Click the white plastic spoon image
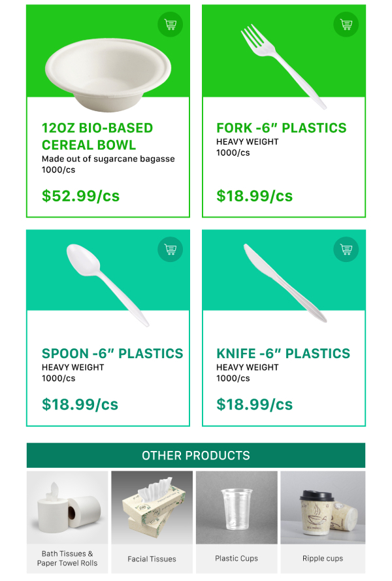The width and height of the screenshot is (392, 581). pos(107,283)
